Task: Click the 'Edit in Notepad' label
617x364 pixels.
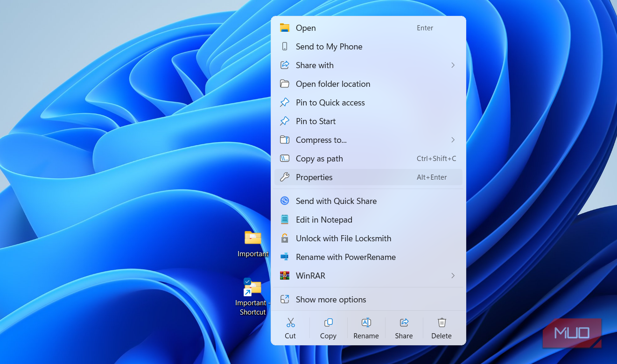Action: pos(324,220)
